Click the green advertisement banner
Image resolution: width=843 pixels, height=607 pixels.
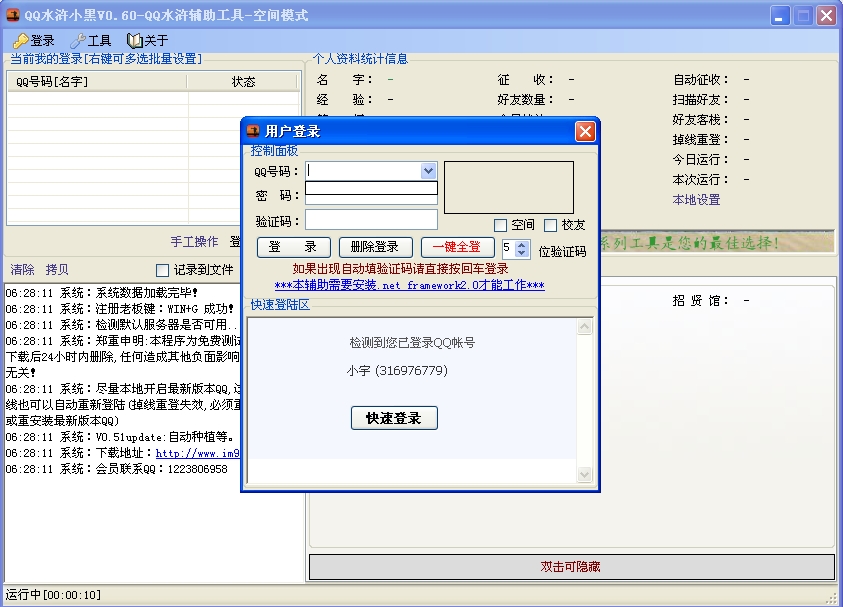coord(717,242)
